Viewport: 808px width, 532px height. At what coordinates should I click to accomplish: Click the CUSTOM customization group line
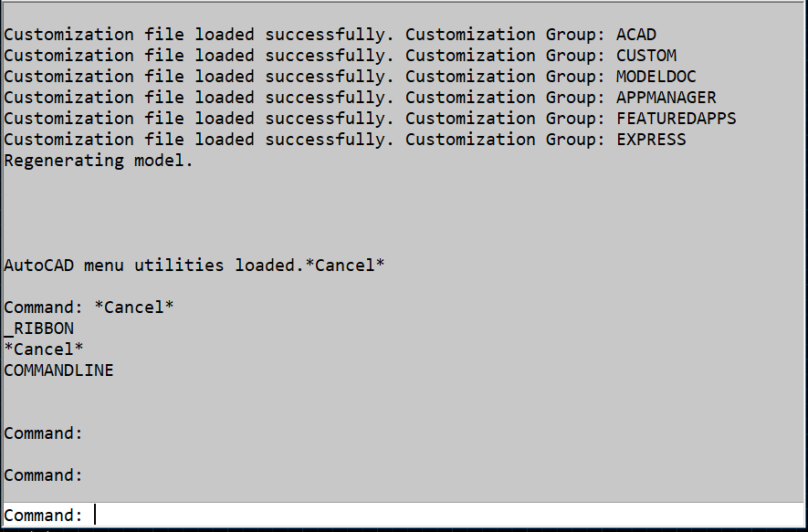pyautogui.click(x=341, y=56)
